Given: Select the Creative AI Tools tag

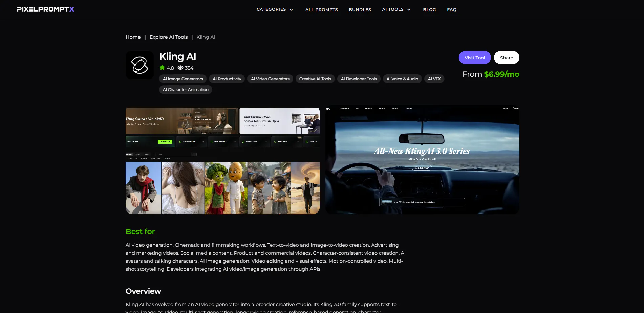Looking at the screenshot, I should point(315,79).
